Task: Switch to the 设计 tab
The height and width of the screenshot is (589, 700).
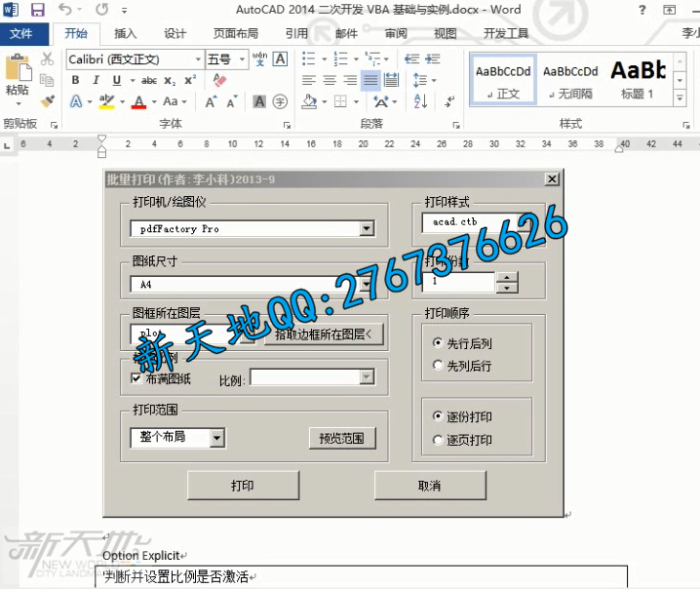Action: tap(175, 33)
